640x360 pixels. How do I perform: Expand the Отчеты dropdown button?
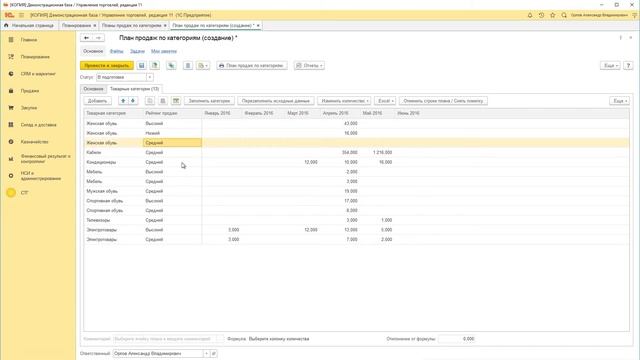pyautogui.click(x=309, y=65)
